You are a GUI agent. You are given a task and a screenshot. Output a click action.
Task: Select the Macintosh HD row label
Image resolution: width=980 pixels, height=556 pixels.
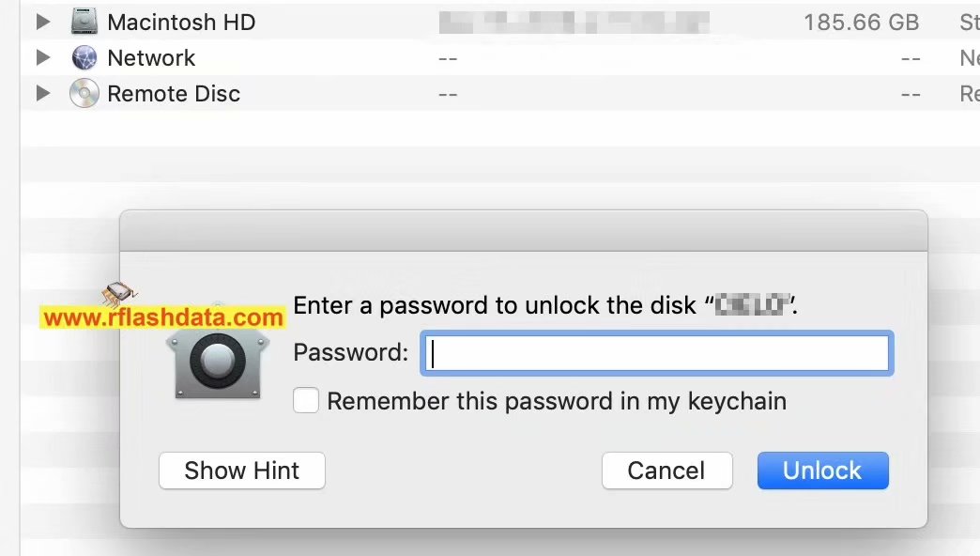[181, 22]
